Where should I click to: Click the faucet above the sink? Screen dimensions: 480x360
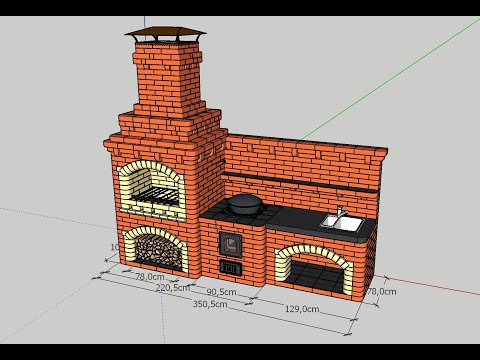tap(341, 212)
